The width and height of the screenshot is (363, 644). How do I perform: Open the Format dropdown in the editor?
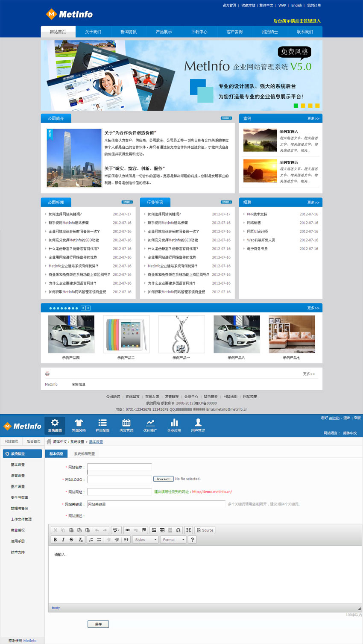click(173, 540)
